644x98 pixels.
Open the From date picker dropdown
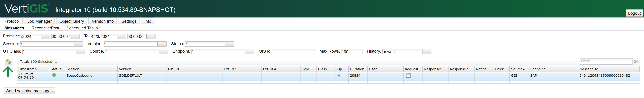(x=45, y=37)
